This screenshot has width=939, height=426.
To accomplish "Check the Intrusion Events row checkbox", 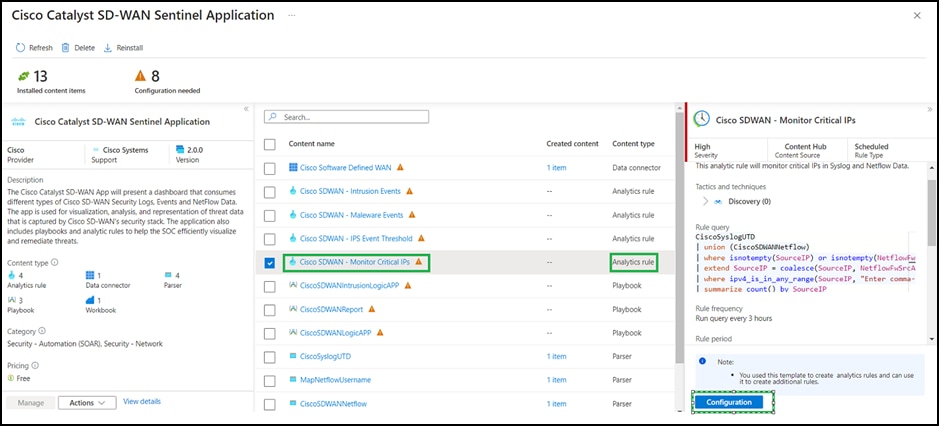I will coord(269,192).
